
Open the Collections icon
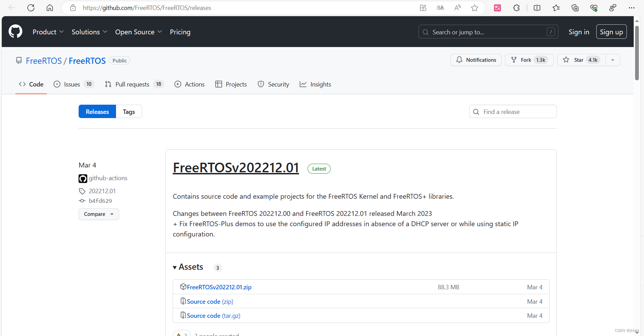pyautogui.click(x=575, y=8)
